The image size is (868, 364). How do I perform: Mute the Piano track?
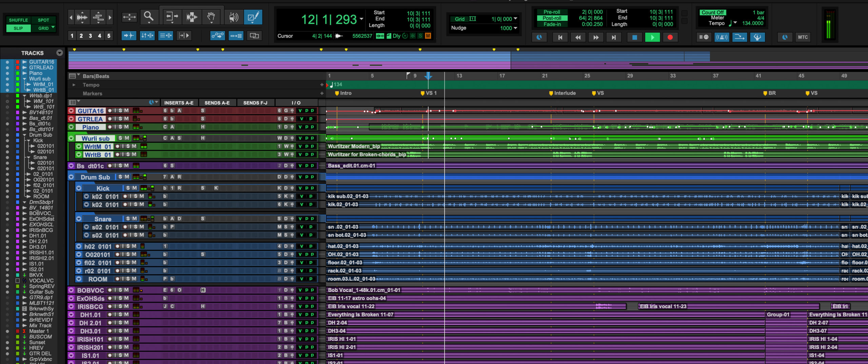(126, 127)
